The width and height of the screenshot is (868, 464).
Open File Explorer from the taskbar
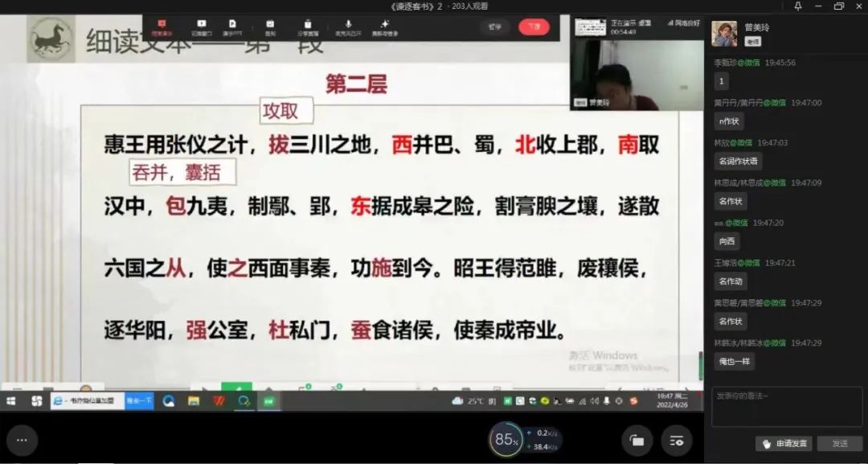[x=194, y=401]
